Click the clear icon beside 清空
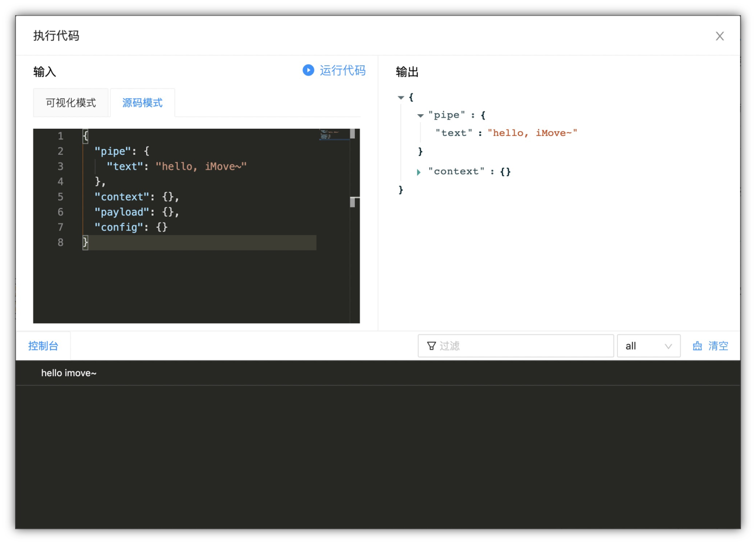This screenshot has height=544, width=756. [x=697, y=346]
